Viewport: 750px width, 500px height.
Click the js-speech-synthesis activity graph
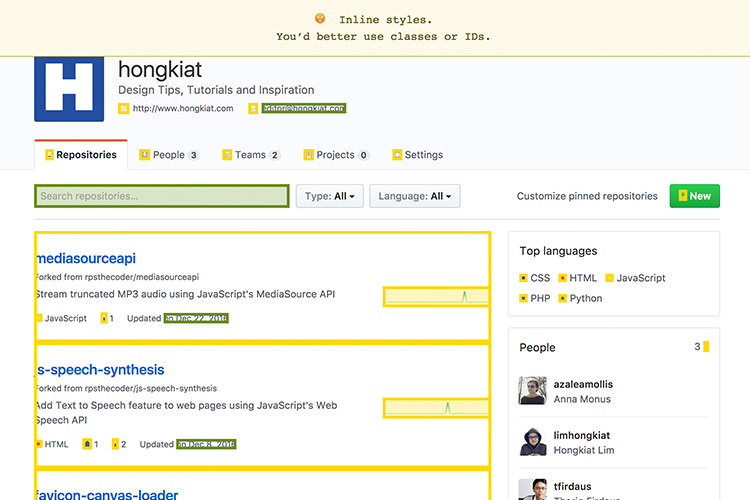click(x=436, y=408)
